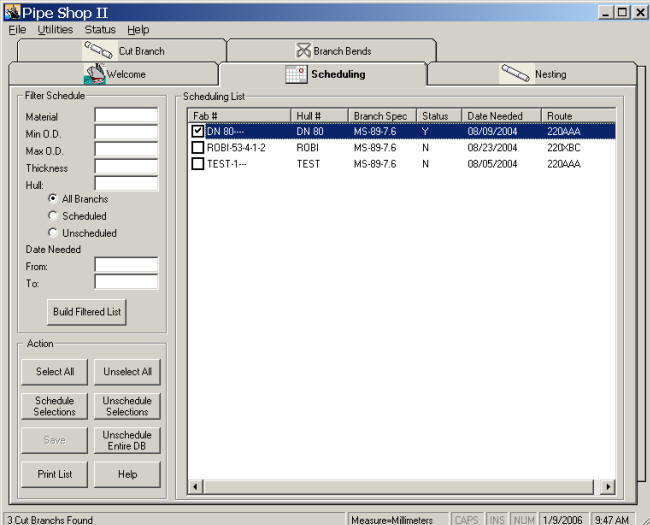650x525 pixels.
Task: Click the Unselect All button
Action: click(127, 372)
